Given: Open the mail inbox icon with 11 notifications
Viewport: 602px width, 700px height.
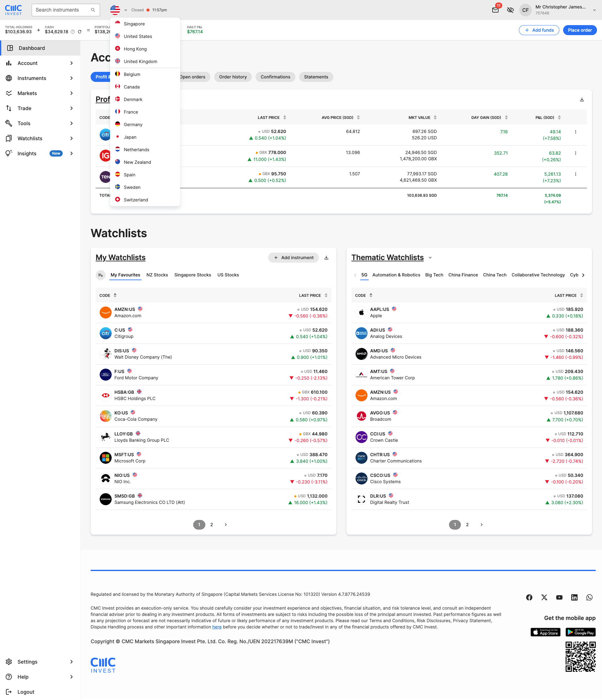Looking at the screenshot, I should click(x=495, y=10).
